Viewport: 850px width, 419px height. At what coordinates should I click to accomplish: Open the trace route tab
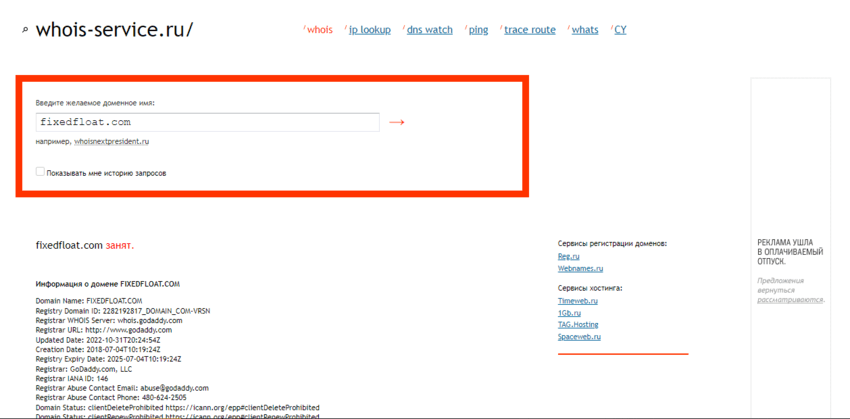coord(529,30)
